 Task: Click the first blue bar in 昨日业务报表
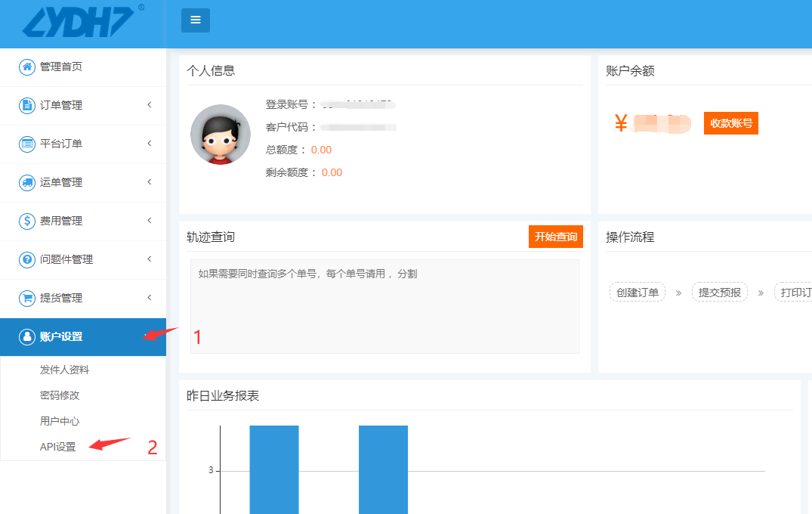[274, 469]
